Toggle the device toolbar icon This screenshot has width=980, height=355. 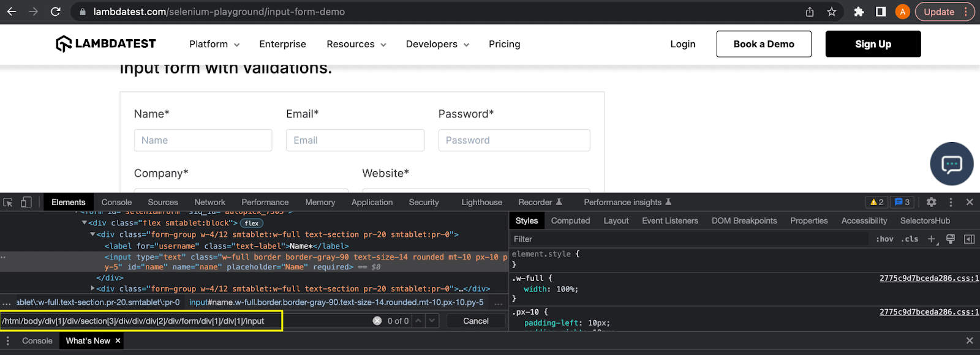tap(26, 202)
